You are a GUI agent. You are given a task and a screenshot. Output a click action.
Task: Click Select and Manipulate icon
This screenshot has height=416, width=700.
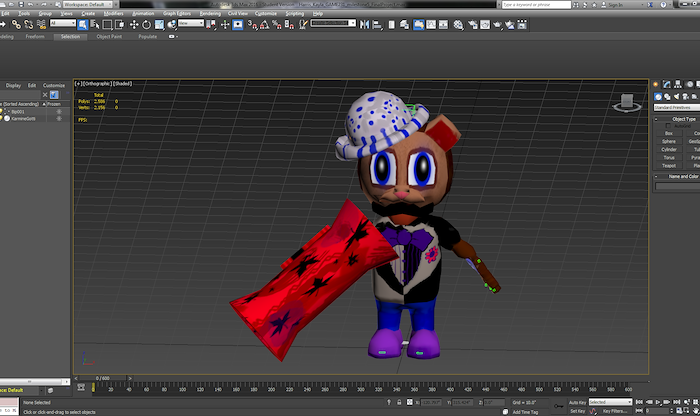pyautogui.click(x=225, y=25)
